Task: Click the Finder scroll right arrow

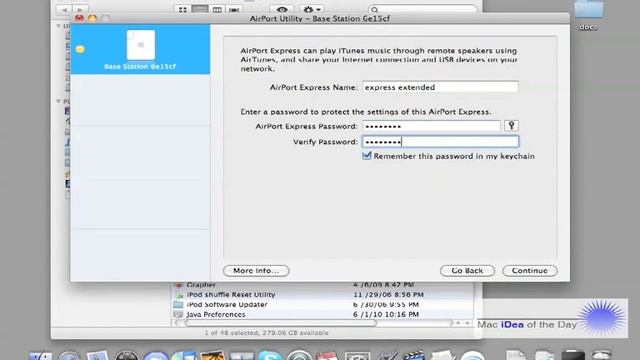Action: (x=468, y=323)
